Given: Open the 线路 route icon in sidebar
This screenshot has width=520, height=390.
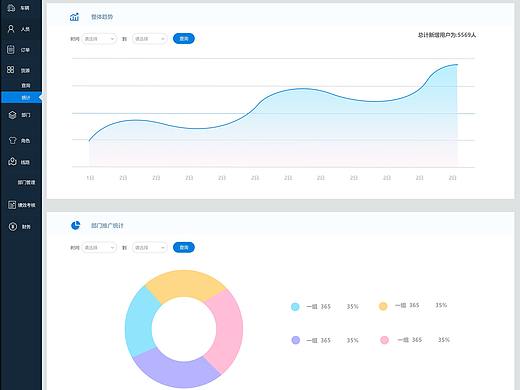Looking at the screenshot, I should click(x=12, y=162).
